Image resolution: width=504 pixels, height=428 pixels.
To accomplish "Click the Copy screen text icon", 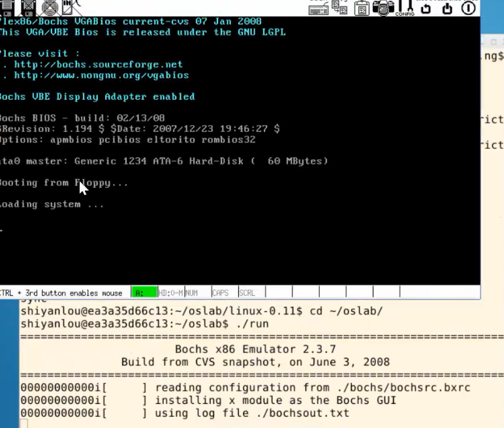I will click(339, 8).
